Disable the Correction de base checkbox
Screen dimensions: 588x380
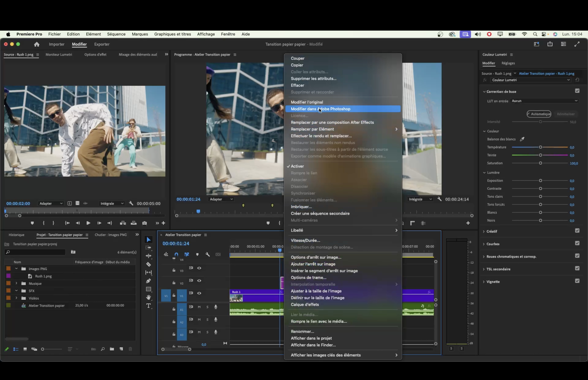pyautogui.click(x=577, y=91)
